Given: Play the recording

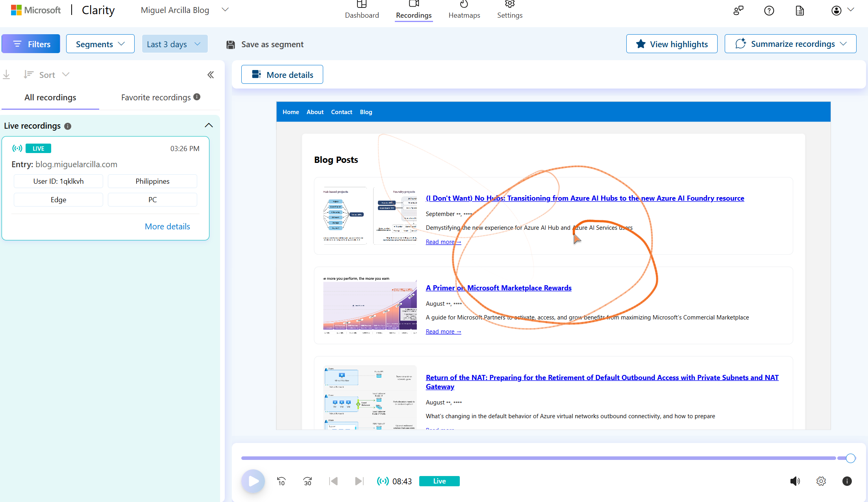Looking at the screenshot, I should point(253,481).
